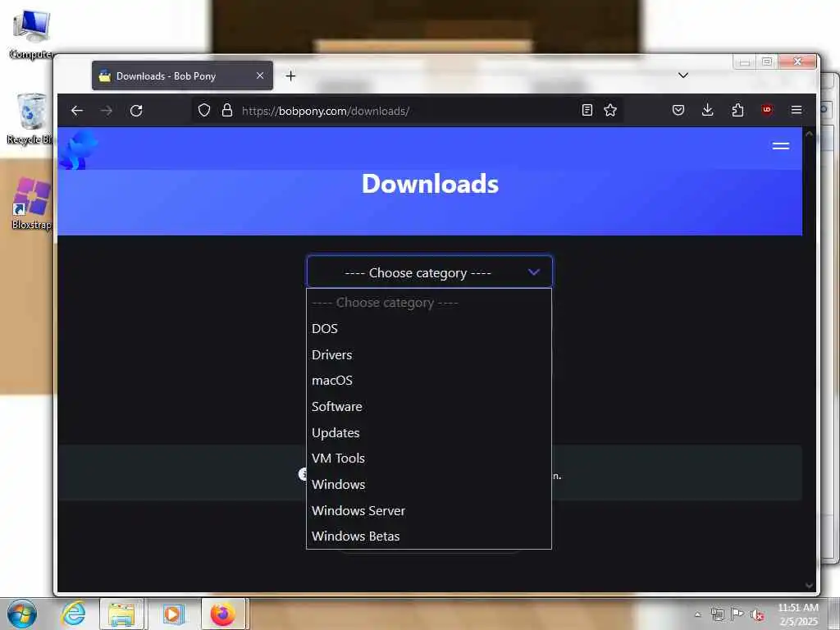Viewport: 840px width, 630px height.
Task: Select DOS from the category list
Action: [428, 328]
